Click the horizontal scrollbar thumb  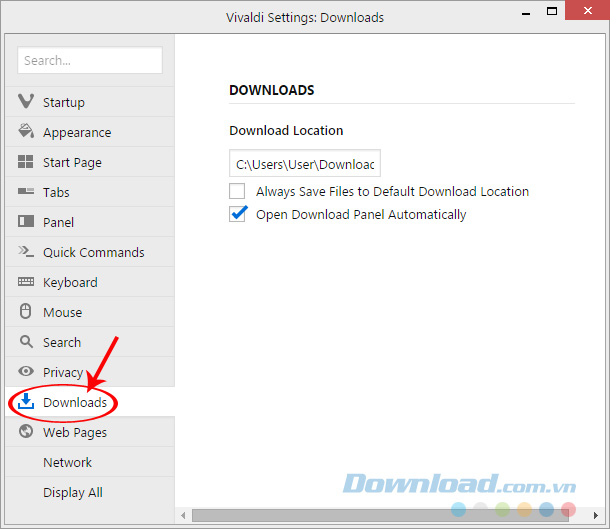point(380,515)
